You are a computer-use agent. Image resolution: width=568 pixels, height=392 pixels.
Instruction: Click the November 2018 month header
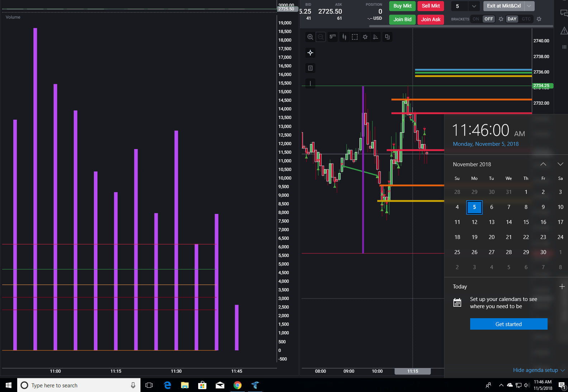[x=472, y=164]
